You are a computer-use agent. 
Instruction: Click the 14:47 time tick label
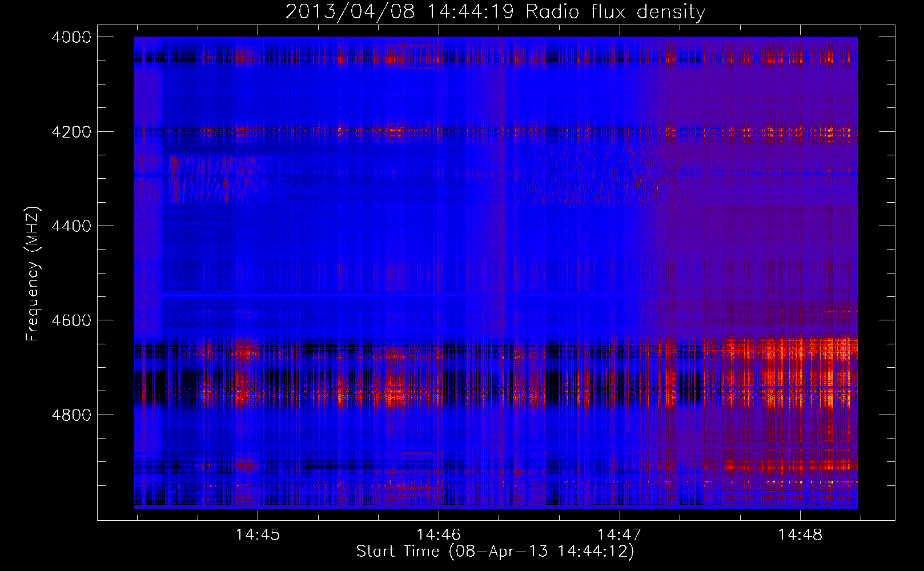(620, 535)
